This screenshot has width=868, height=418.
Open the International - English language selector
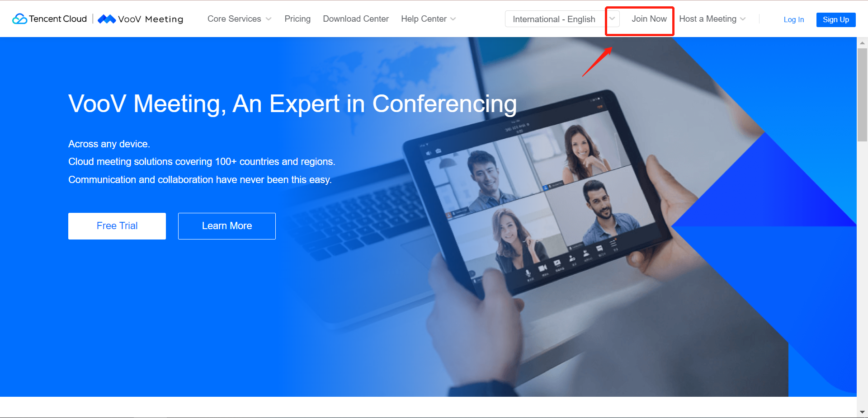tap(562, 19)
